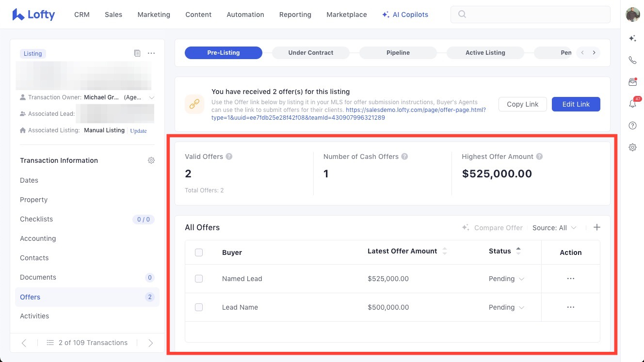This screenshot has height=362, width=644.
Task: Open the Pending status dropdown for Named Lead
Action: tap(506, 279)
